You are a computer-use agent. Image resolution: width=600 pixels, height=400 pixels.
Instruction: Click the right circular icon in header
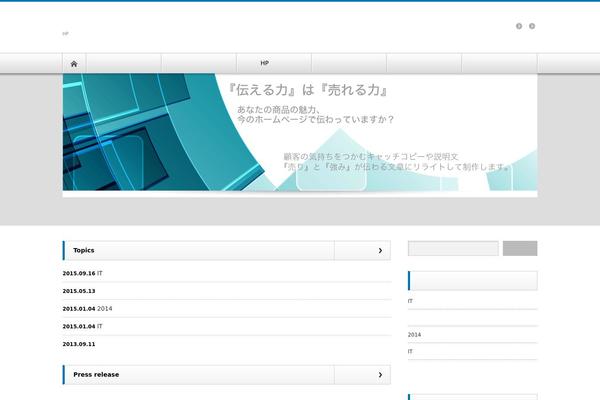pos(532,26)
